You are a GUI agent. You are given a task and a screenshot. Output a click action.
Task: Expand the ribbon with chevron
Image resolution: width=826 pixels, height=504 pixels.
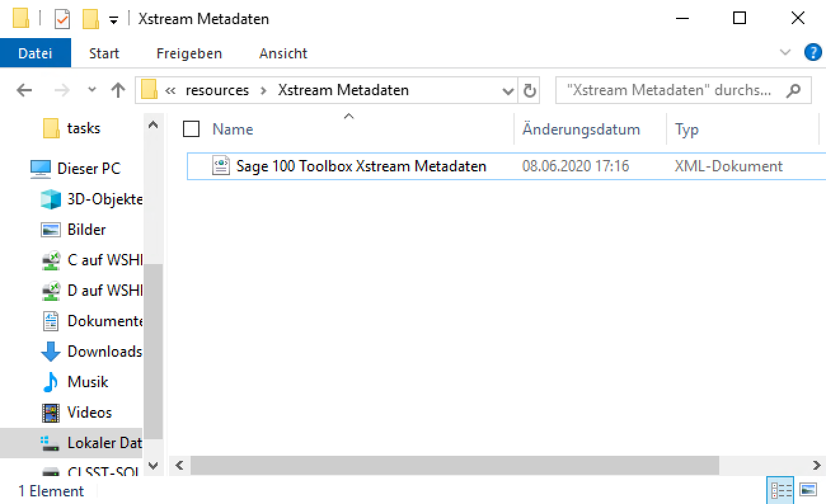click(x=786, y=53)
